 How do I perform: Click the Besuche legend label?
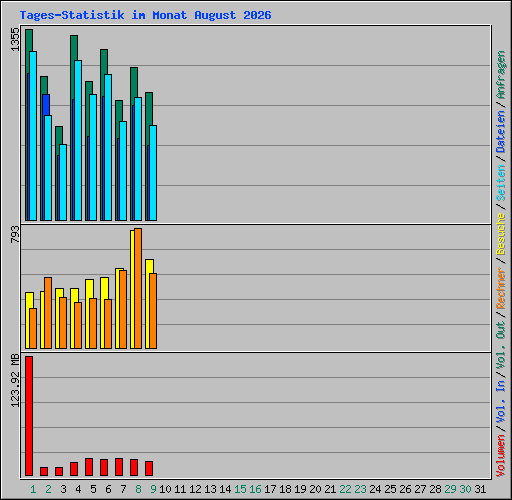501,234
